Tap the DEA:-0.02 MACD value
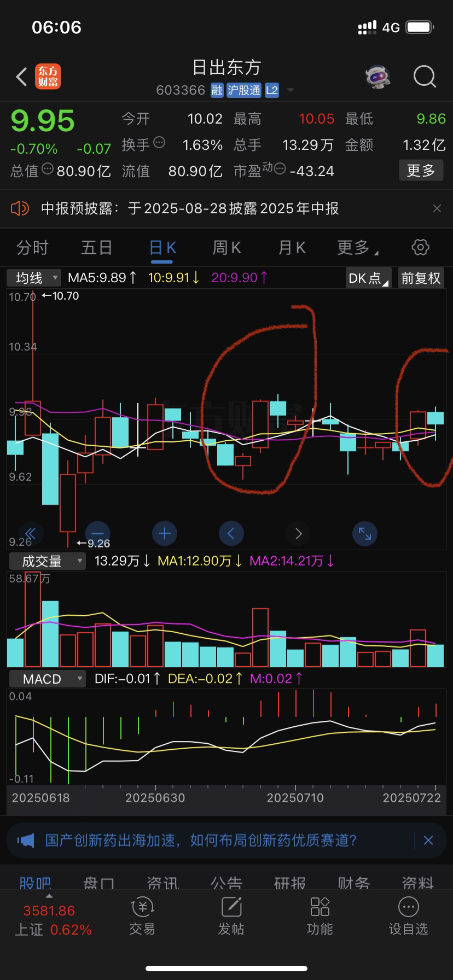Viewport: 453px width, 980px height. pos(206,679)
